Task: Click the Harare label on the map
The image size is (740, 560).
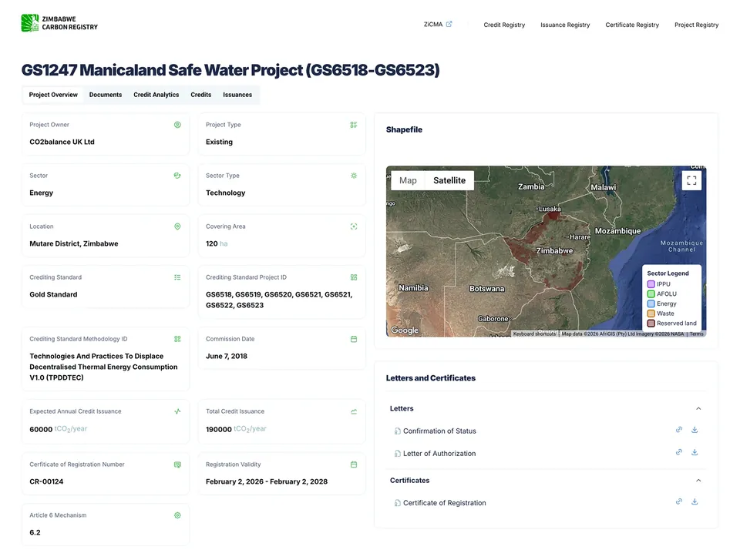Action: click(580, 236)
